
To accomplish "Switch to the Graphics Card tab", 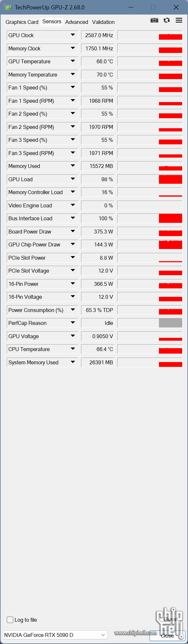I will pos(22,22).
